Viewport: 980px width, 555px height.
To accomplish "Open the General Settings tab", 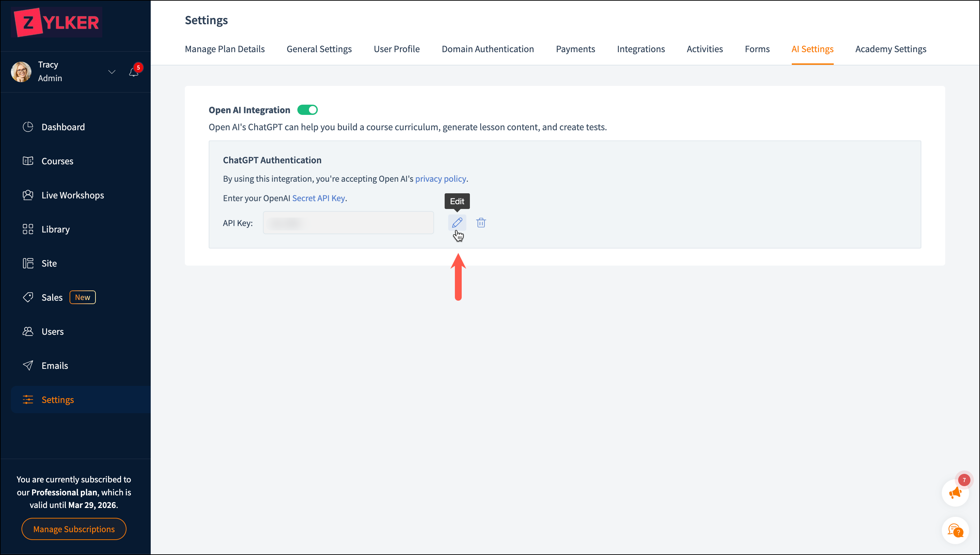I will 319,49.
